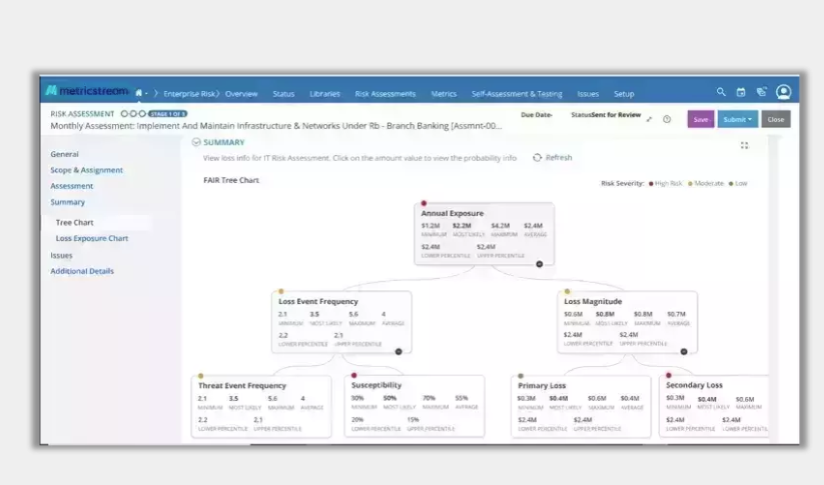824x485 pixels.
Task: Open the user profile avatar
Action: pyautogui.click(x=784, y=92)
